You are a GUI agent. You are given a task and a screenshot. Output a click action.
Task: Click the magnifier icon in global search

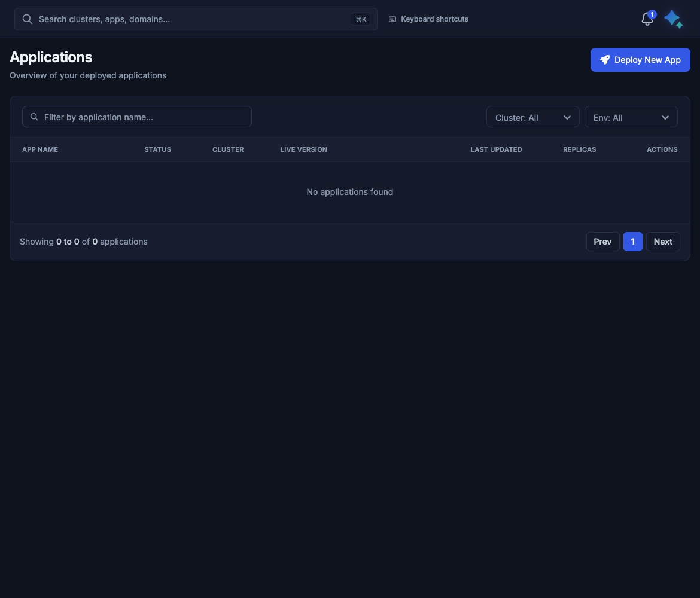(28, 19)
